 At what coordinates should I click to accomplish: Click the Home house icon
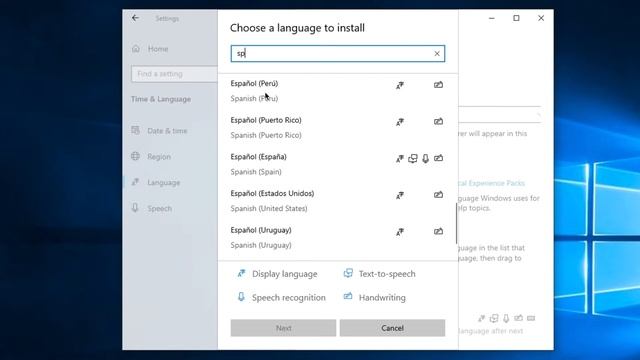[136, 49]
